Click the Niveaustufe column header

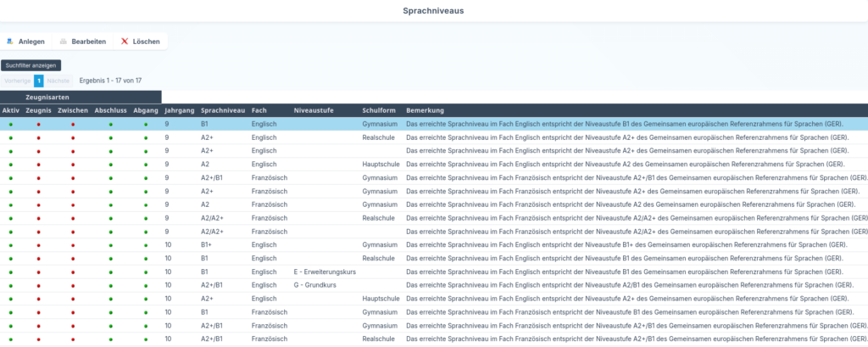[313, 110]
